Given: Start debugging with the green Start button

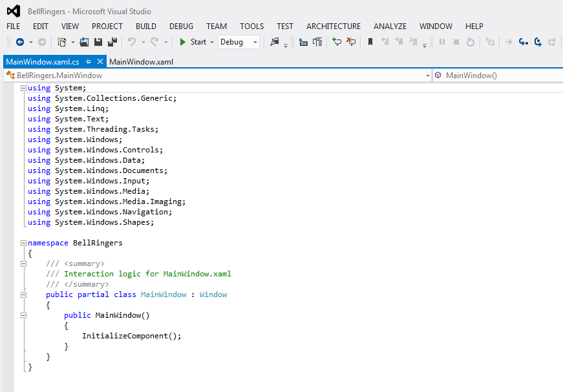Looking at the screenshot, I should tap(193, 42).
